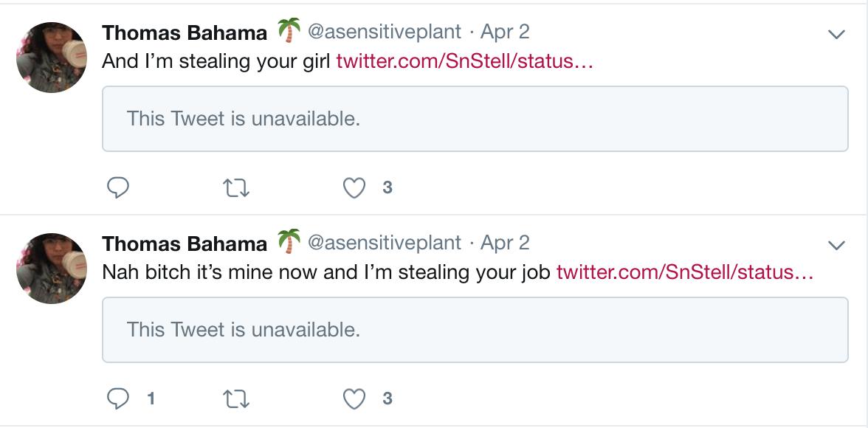Like the "stealing your girl" tweet
Image resolution: width=868 pixels, height=428 pixels.
tap(354, 188)
